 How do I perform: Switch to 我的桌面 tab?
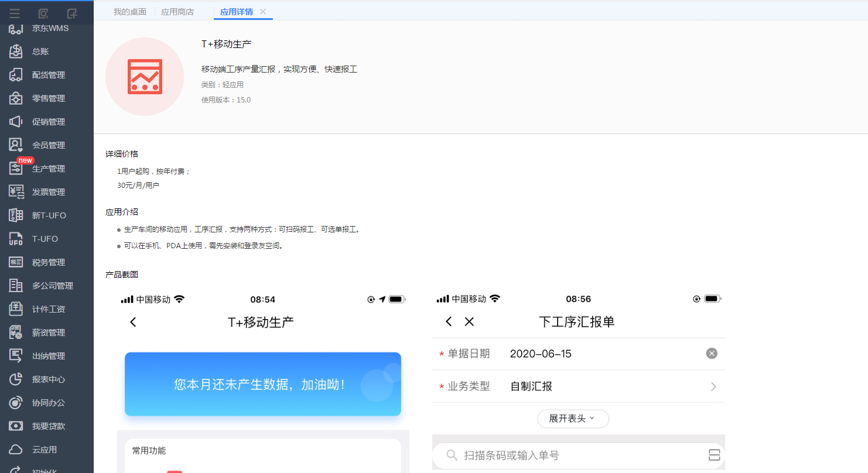130,12
